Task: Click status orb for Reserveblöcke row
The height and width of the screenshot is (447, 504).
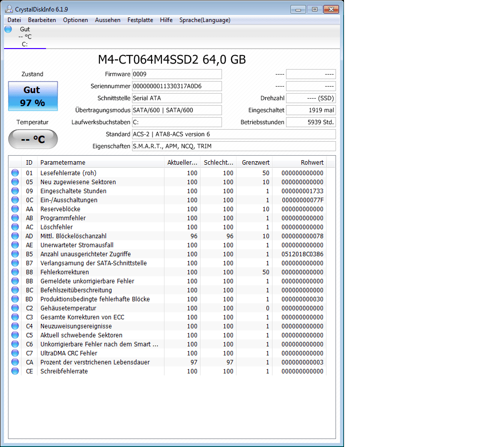Action: [15, 209]
